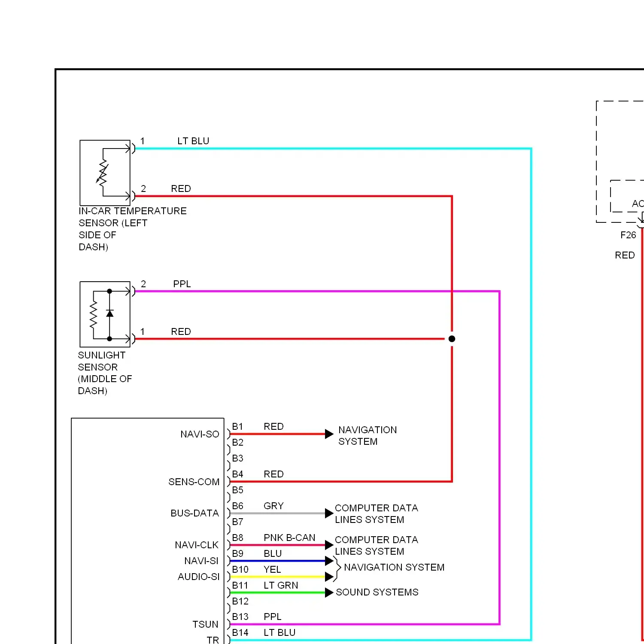Click the IN-CAR TEMPERATURE SENSOR label
644x644 pixels.
(132, 229)
